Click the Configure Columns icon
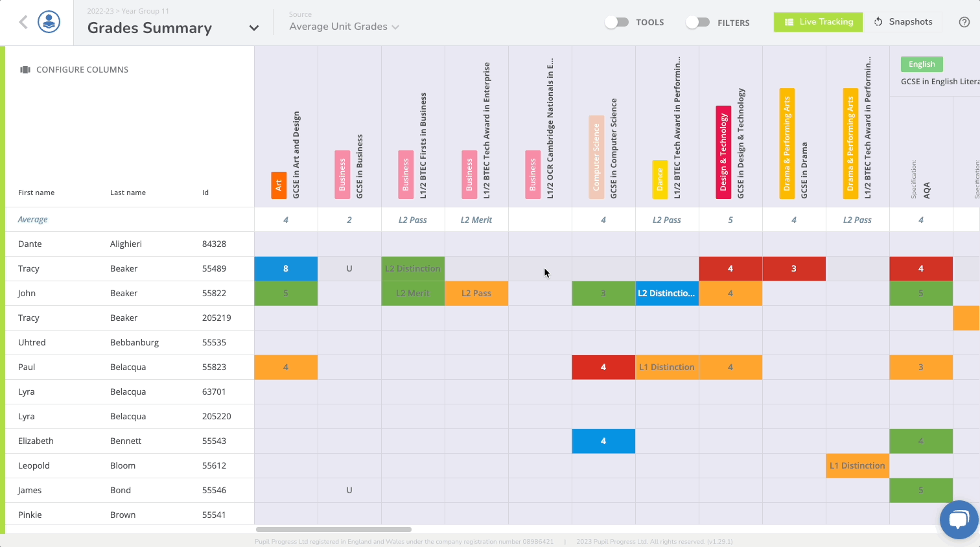The image size is (980, 547). point(25,69)
